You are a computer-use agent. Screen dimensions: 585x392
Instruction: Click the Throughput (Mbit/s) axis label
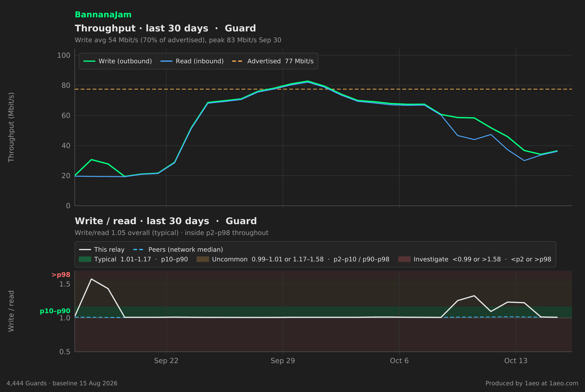(11, 127)
